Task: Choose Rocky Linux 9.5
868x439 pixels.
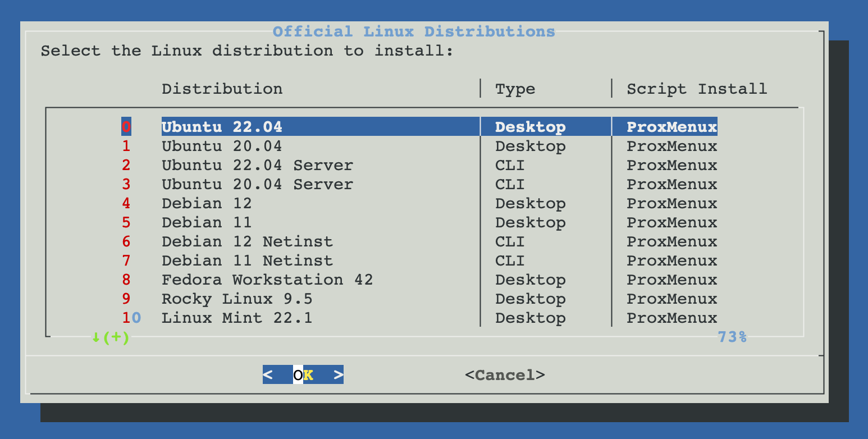Action: click(237, 299)
